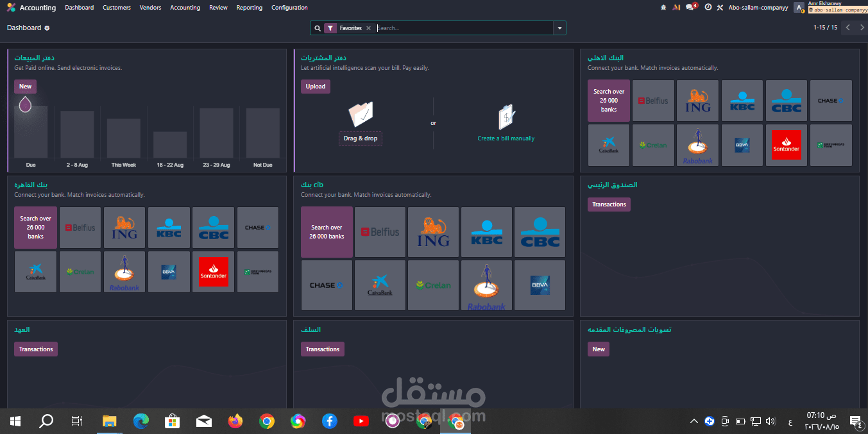The height and width of the screenshot is (434, 868).
Task: Open the Customers menu
Action: pos(117,8)
